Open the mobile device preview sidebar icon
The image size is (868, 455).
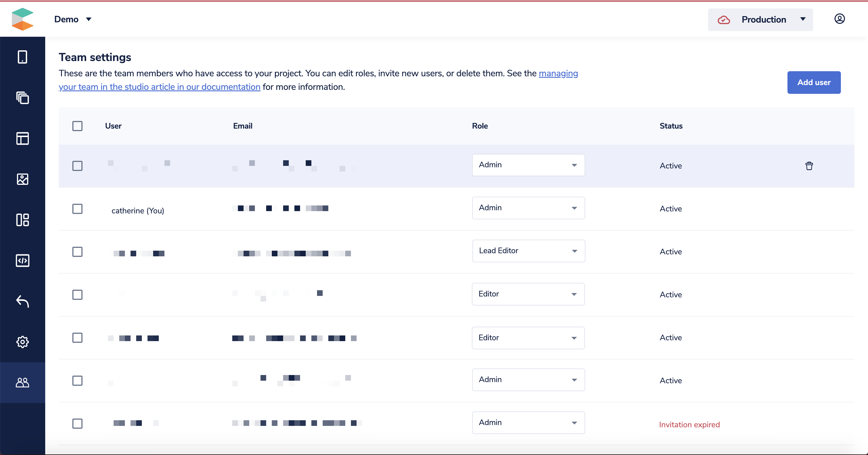pos(22,57)
